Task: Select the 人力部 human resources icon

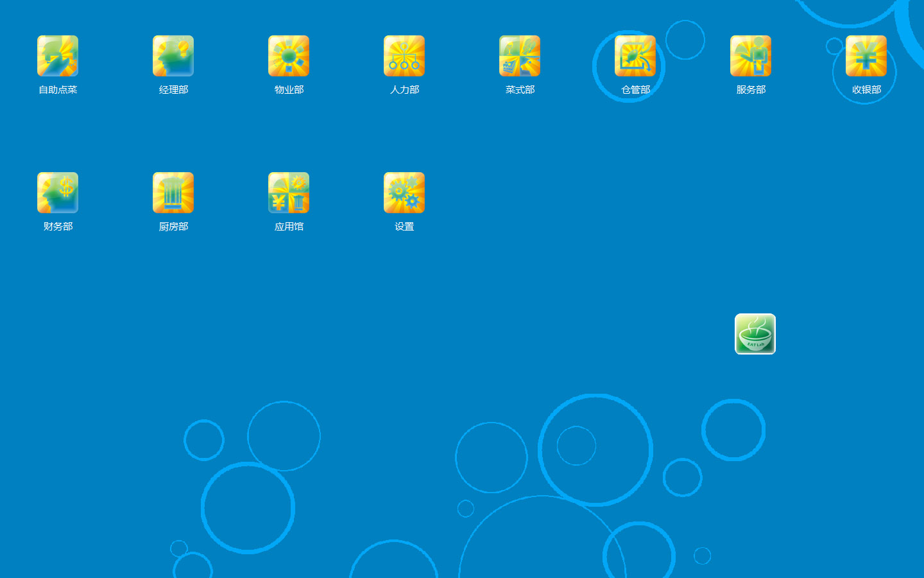Action: click(404, 56)
